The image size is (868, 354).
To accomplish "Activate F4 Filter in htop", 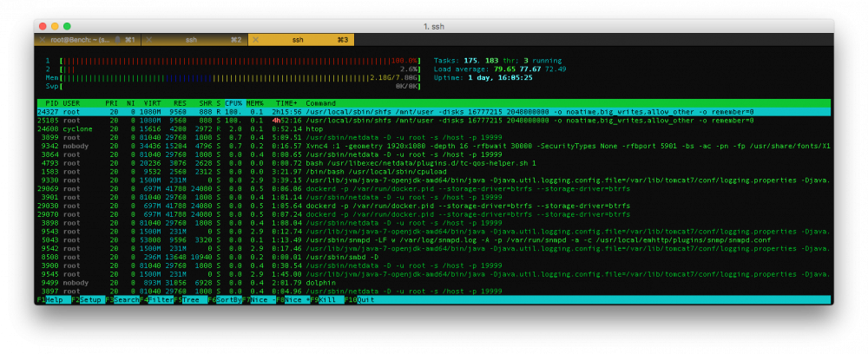I will click(x=156, y=300).
